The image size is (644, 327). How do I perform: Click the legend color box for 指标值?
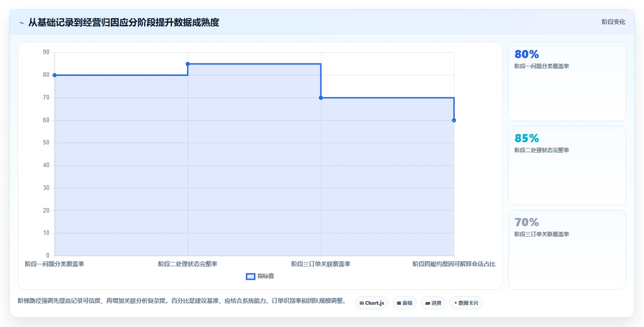tap(250, 276)
